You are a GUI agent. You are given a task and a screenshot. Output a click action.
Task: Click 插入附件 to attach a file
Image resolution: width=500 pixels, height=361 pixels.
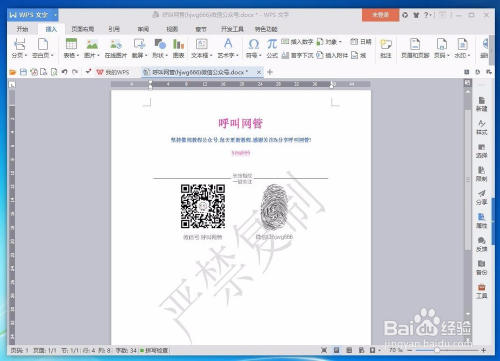click(332, 55)
